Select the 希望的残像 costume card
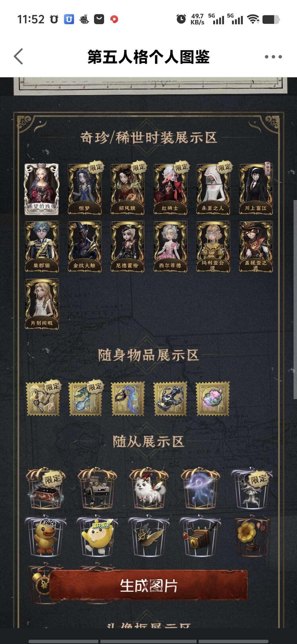297x644 pixels. pos(42,189)
